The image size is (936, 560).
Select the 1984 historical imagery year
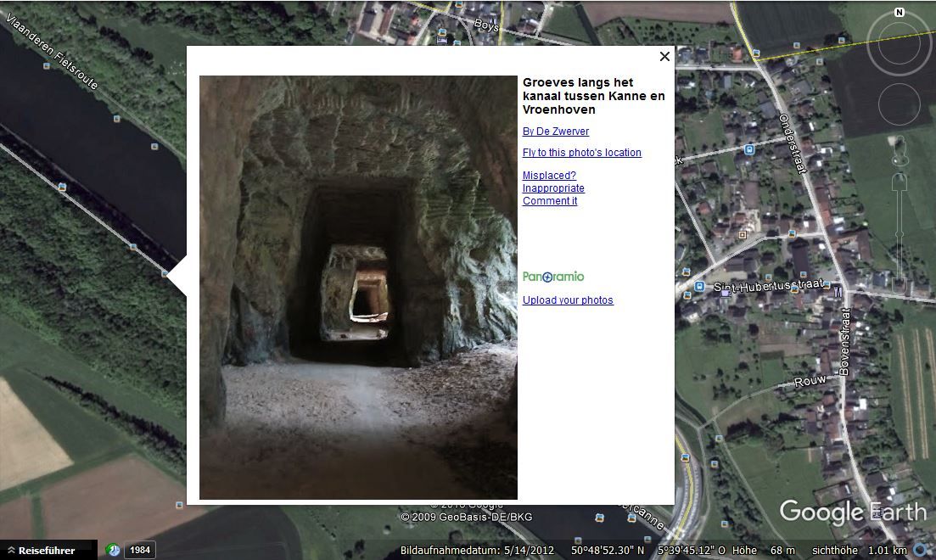click(x=140, y=550)
